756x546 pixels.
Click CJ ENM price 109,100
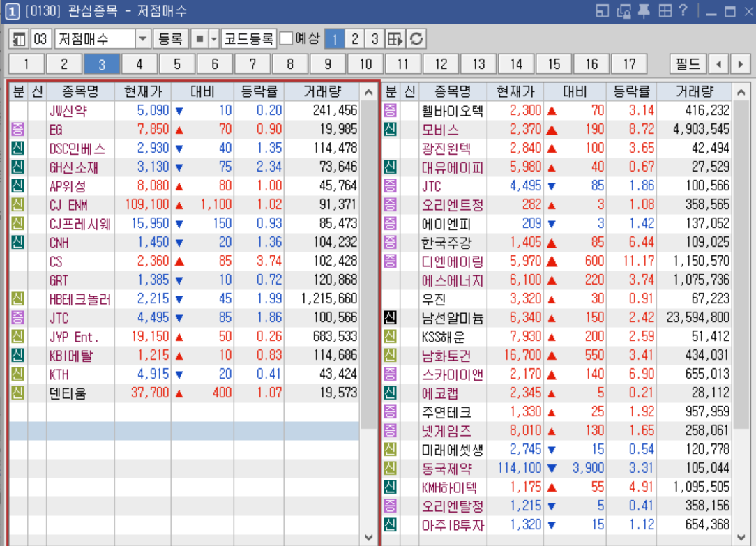tap(147, 205)
